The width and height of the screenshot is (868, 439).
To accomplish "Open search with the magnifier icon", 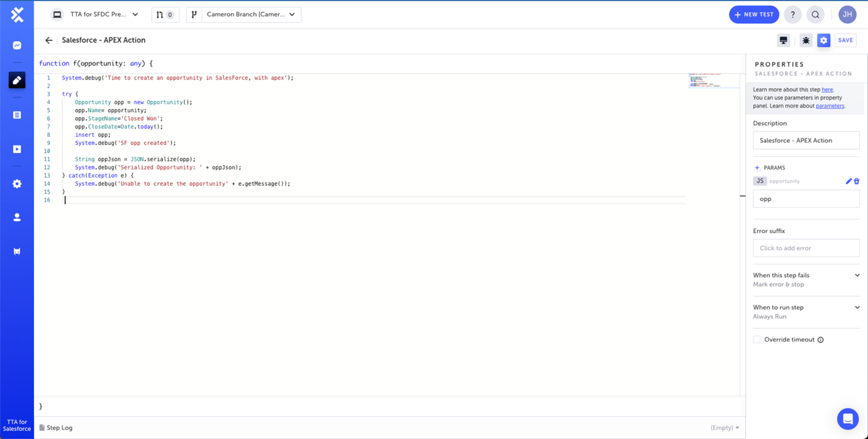I will pos(815,14).
